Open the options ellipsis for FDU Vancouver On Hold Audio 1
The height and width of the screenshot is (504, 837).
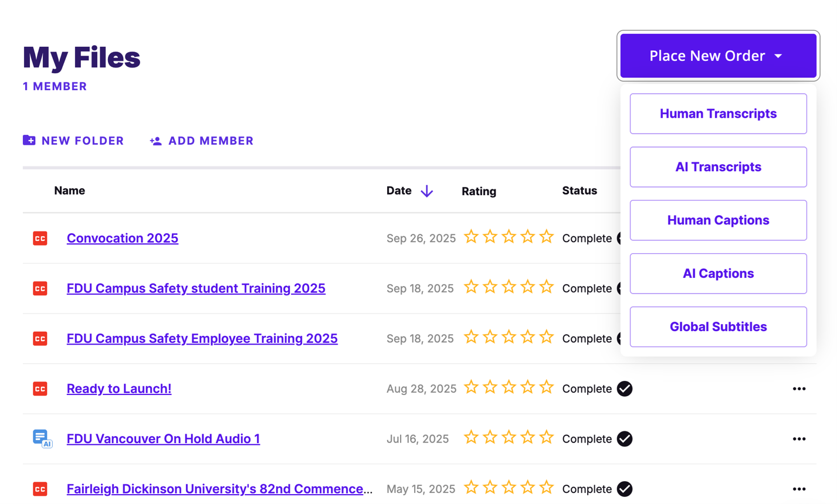[x=799, y=438]
